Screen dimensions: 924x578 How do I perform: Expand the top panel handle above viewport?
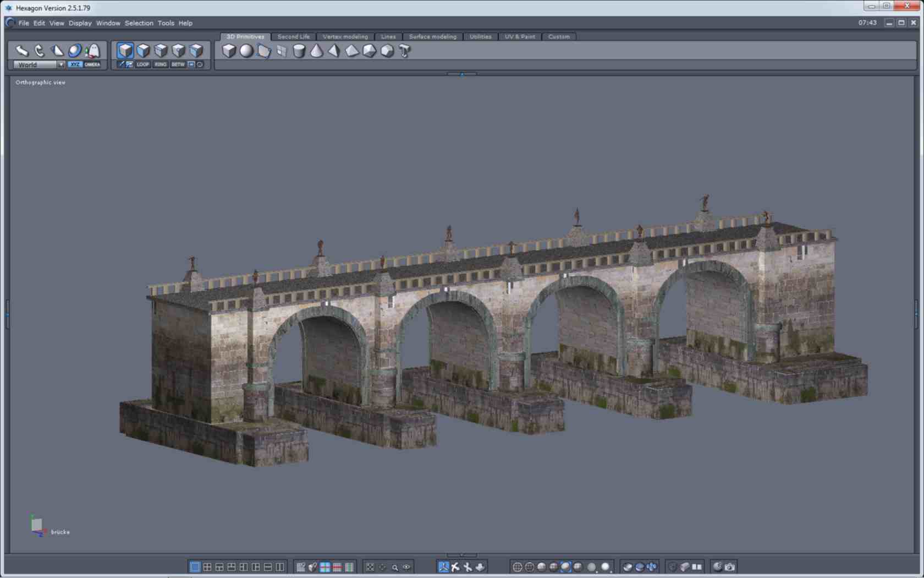point(461,74)
